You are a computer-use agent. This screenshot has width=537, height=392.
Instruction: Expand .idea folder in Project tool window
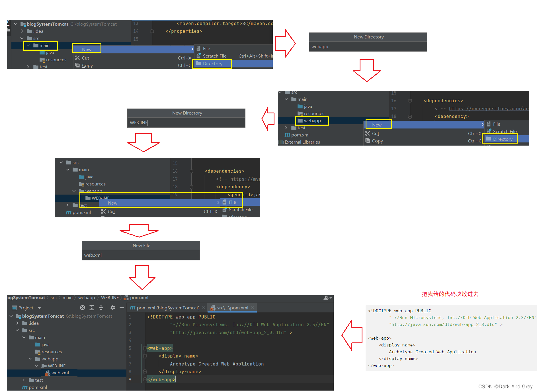coord(17,323)
